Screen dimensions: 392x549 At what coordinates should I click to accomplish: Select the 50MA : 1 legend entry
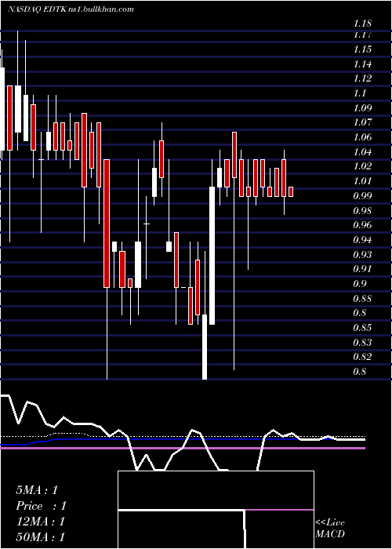pos(40,537)
